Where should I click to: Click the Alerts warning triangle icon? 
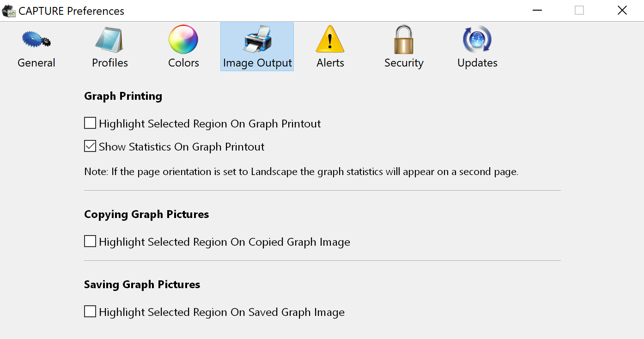coord(330,40)
